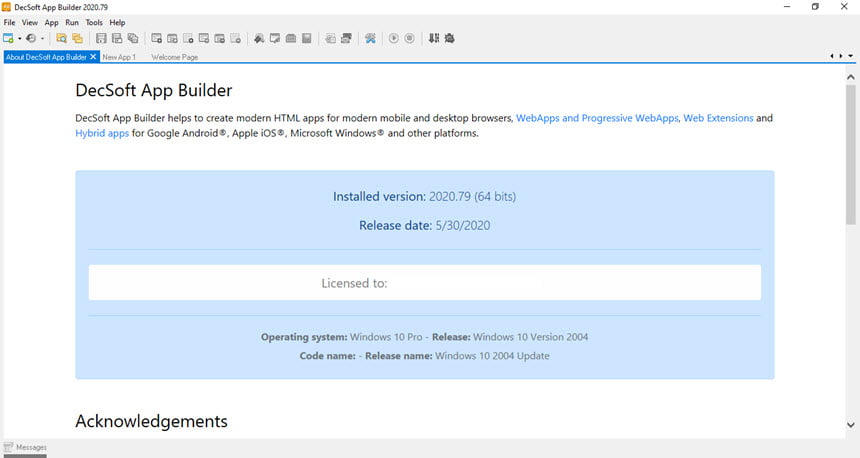Switch to the New App 1 tab
This screenshot has width=860, height=458.
click(119, 57)
